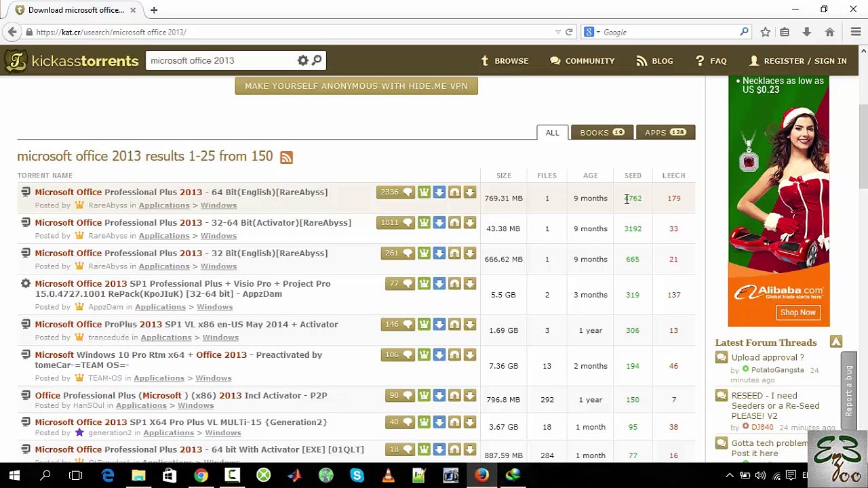
Task: Open Firefox downloads arrow
Action: point(806,32)
